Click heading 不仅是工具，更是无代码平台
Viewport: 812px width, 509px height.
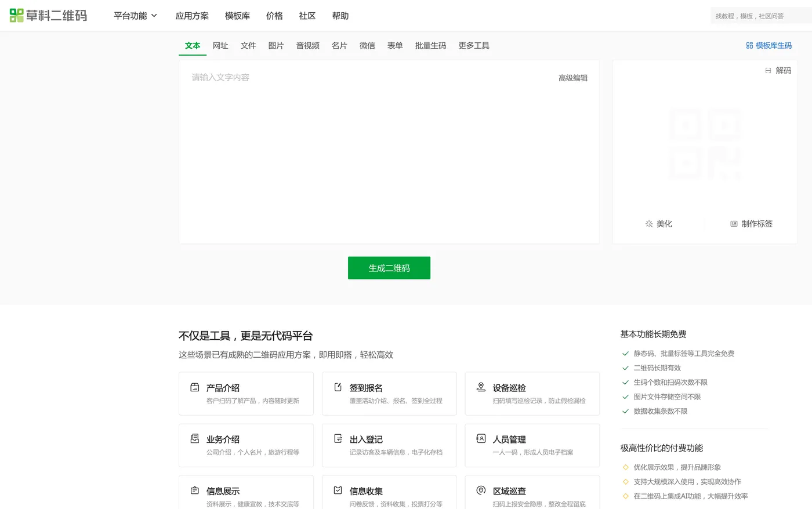(x=245, y=336)
